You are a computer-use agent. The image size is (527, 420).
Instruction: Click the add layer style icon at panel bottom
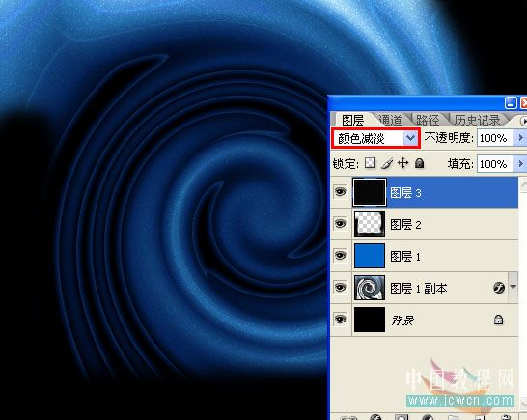click(x=375, y=417)
